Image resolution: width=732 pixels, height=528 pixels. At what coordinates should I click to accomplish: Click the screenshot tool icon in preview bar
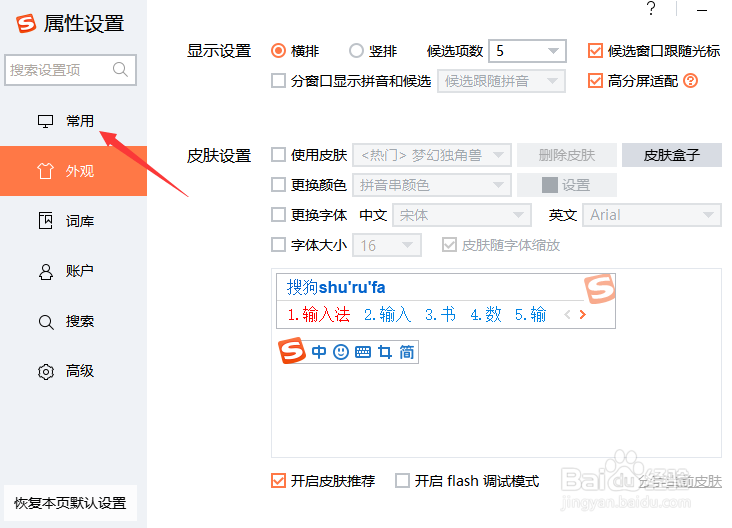click(x=385, y=352)
